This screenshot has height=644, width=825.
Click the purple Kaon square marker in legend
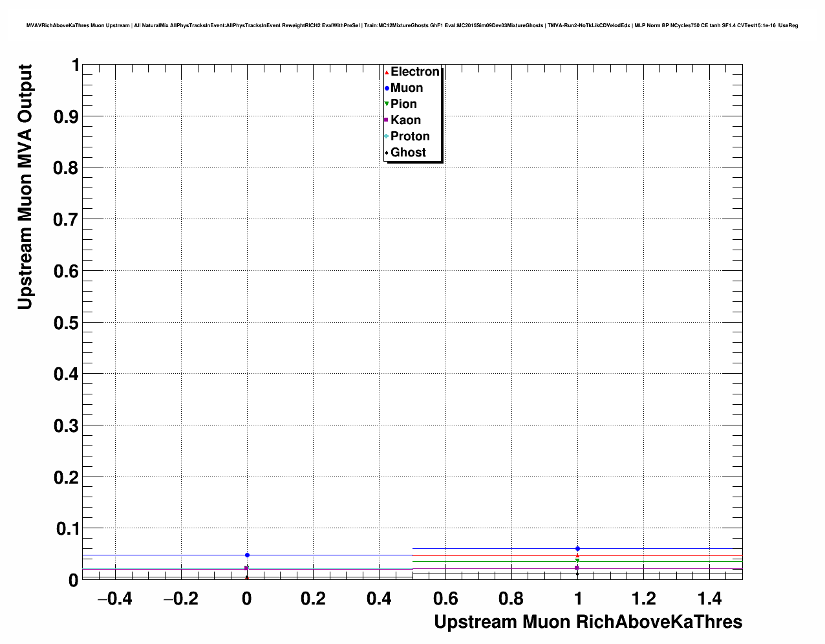point(387,120)
